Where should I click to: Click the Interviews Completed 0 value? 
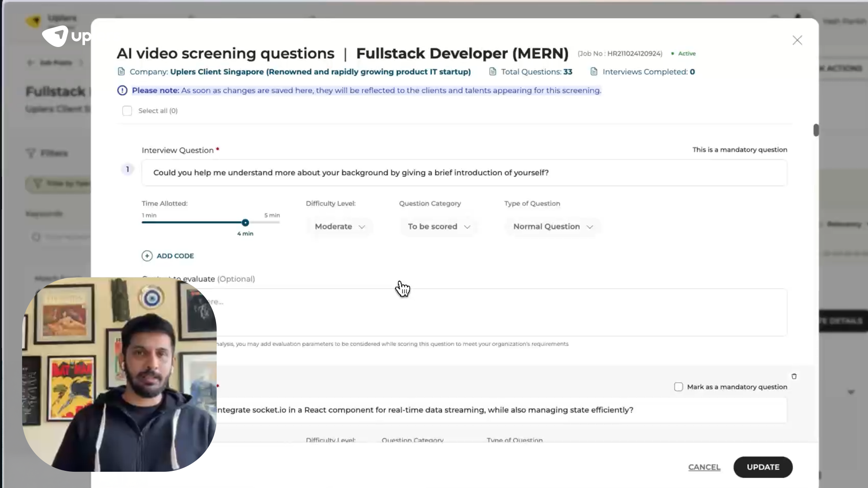pyautogui.click(x=692, y=72)
